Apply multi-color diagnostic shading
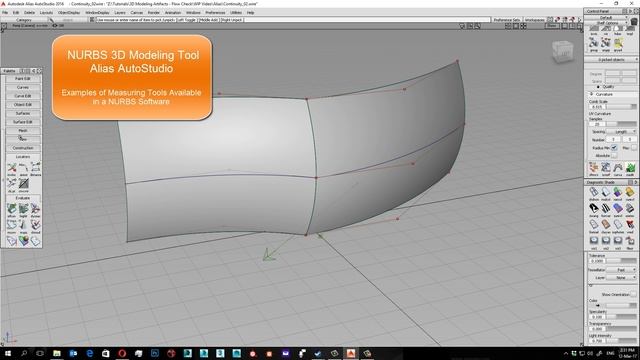Image resolution: width=640 pixels, height=360 pixels. pyautogui.click(x=606, y=193)
